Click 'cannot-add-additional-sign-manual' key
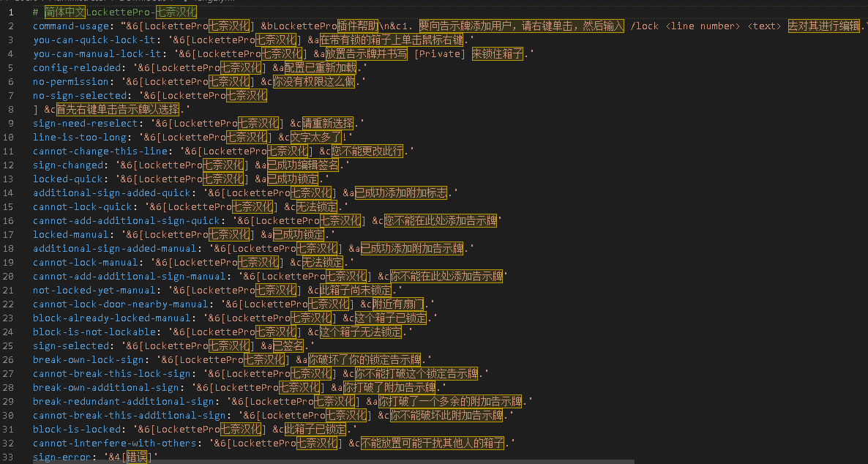The height and width of the screenshot is (464, 868). coord(129,276)
